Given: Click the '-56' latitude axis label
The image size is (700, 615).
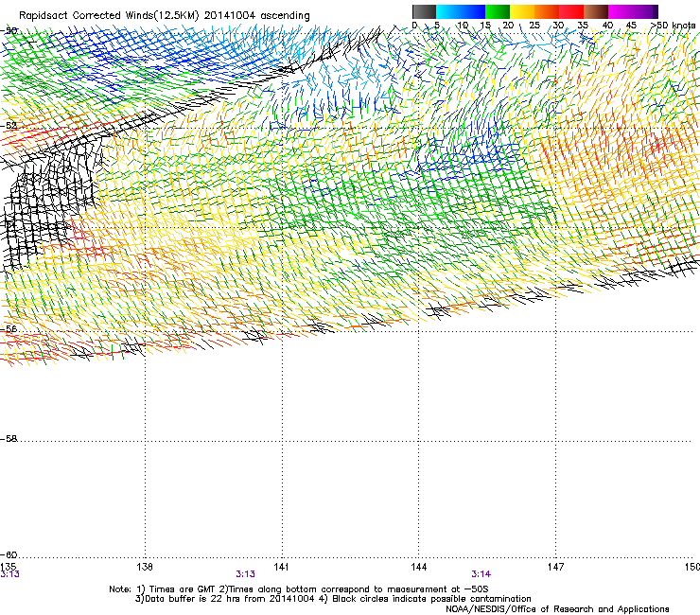Looking at the screenshot, I should tap(9, 329).
